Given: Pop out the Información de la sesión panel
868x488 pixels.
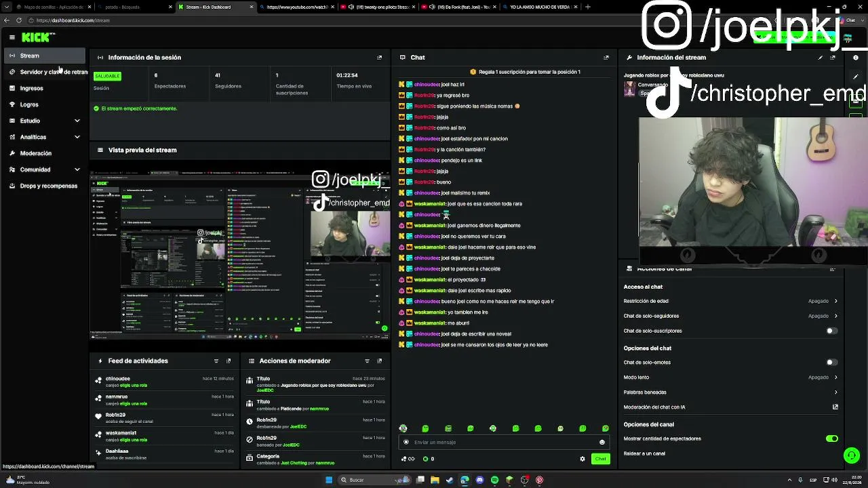Looking at the screenshot, I should (x=379, y=58).
